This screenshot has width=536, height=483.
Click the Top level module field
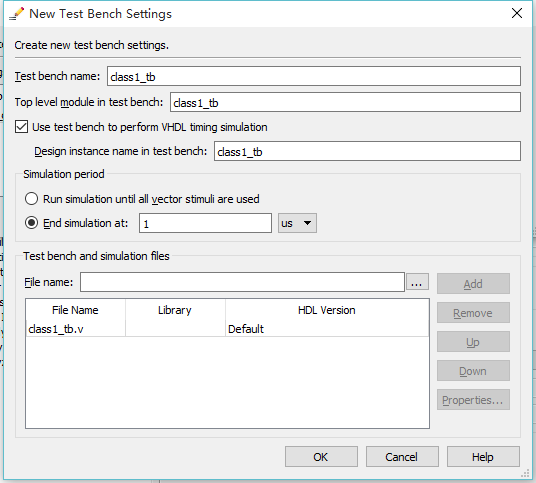[x=345, y=102]
